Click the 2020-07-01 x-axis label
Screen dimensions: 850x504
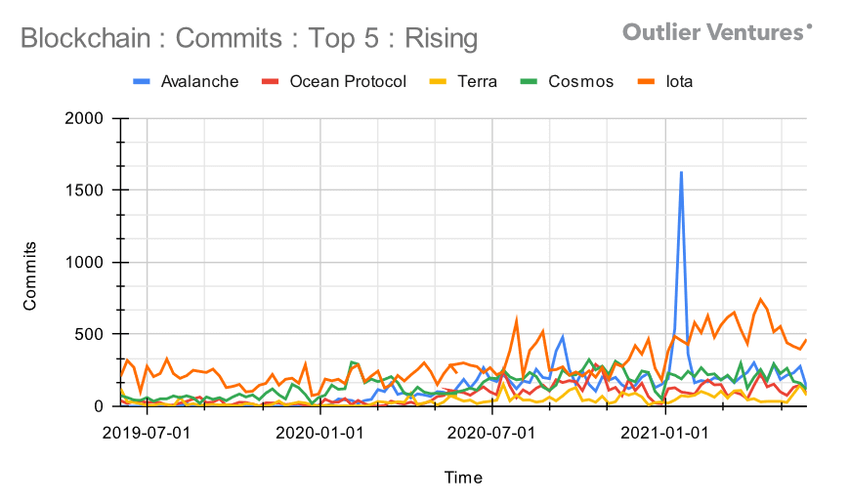pos(491,433)
